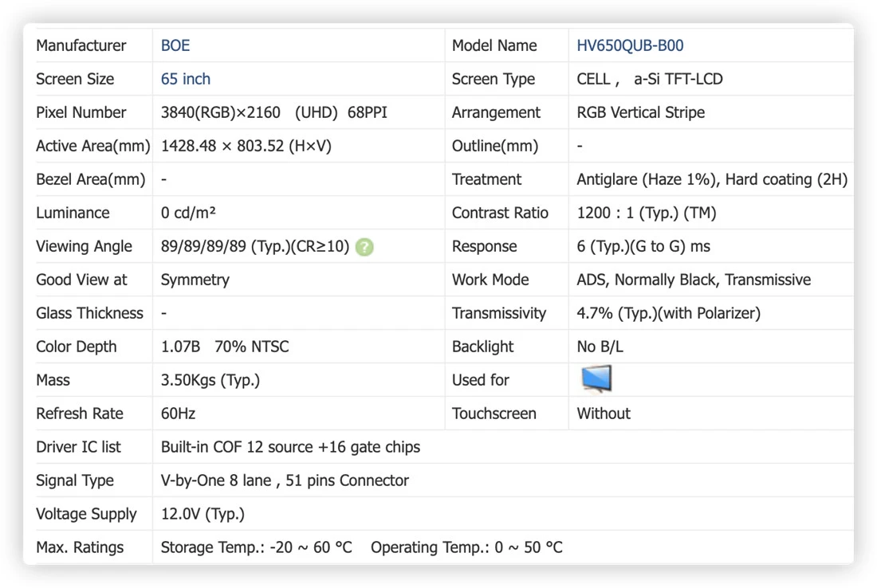This screenshot has height=588, width=877.
Task: Click the "Max. Ratings" label
Action: [80, 547]
